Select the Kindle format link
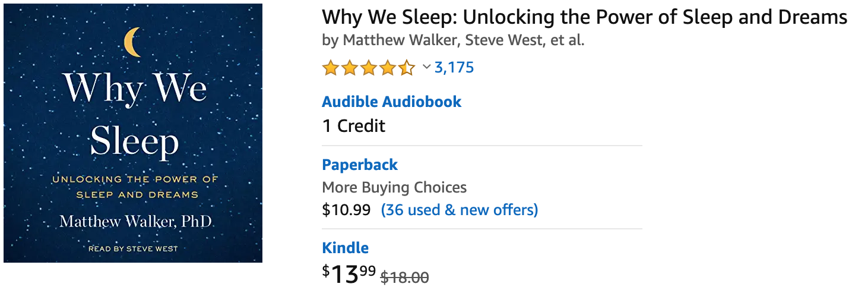Image resolution: width=868 pixels, height=290 pixels. point(345,248)
